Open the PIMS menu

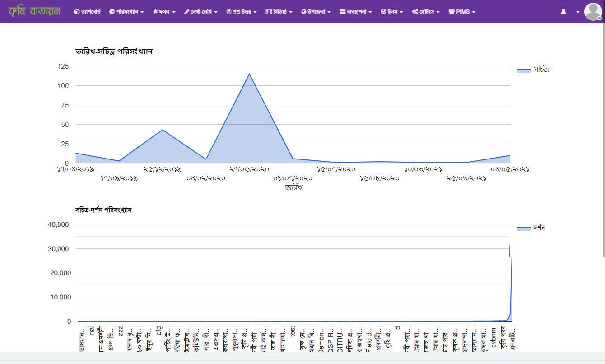coord(462,12)
